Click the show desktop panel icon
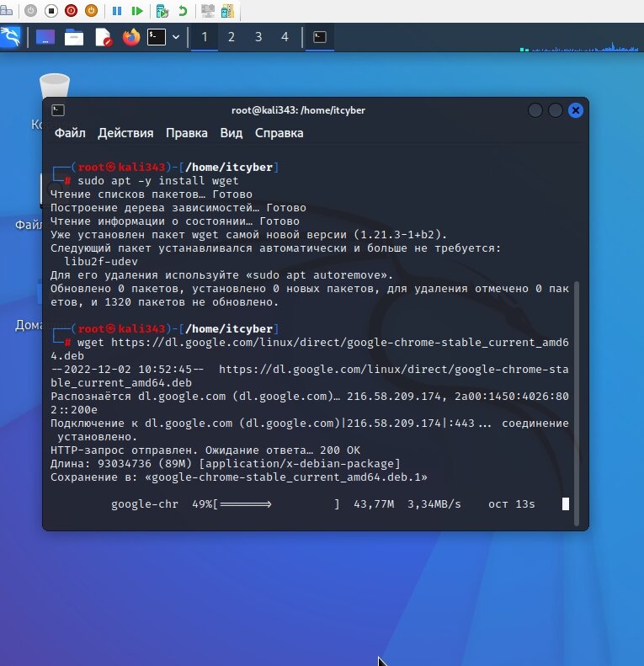Screen dimensions: 644x666 coord(45,37)
